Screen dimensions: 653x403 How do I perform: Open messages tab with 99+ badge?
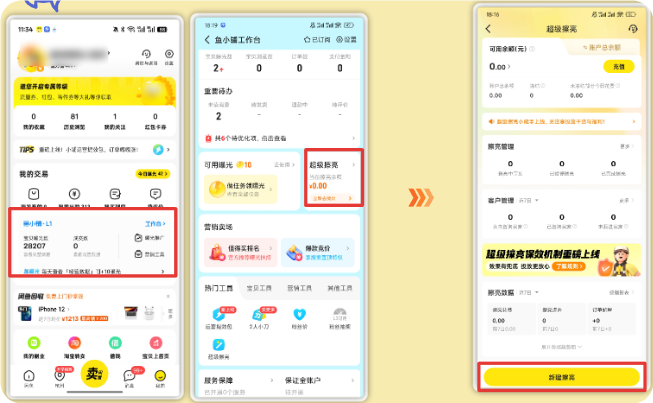point(129,376)
